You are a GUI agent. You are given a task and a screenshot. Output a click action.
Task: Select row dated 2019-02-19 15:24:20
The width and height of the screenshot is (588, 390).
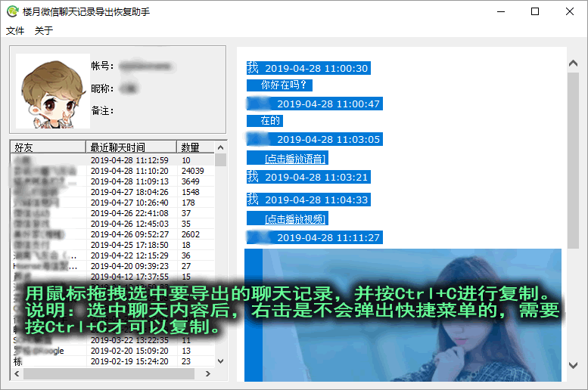[113, 361]
